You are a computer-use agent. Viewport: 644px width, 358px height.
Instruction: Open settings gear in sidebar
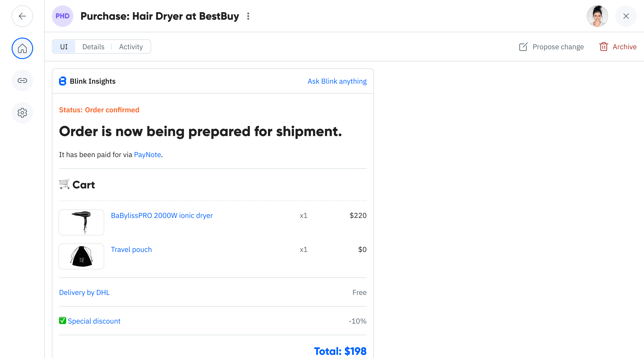tap(22, 113)
